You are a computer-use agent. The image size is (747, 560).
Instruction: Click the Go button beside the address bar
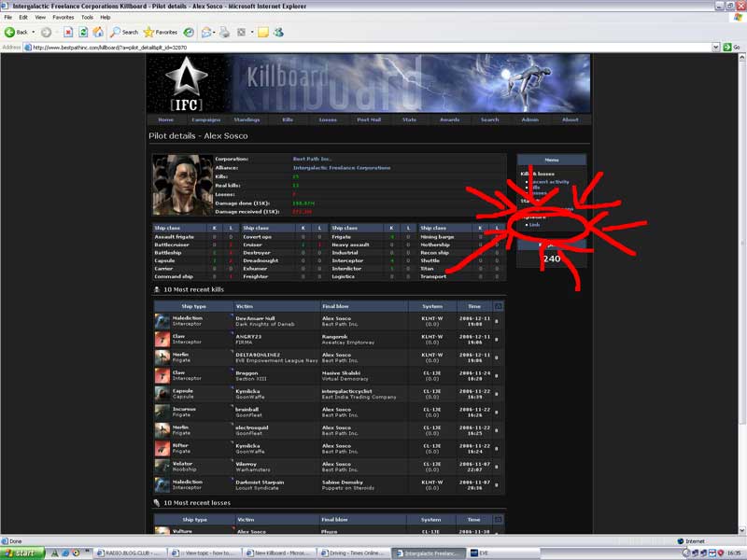click(x=732, y=48)
